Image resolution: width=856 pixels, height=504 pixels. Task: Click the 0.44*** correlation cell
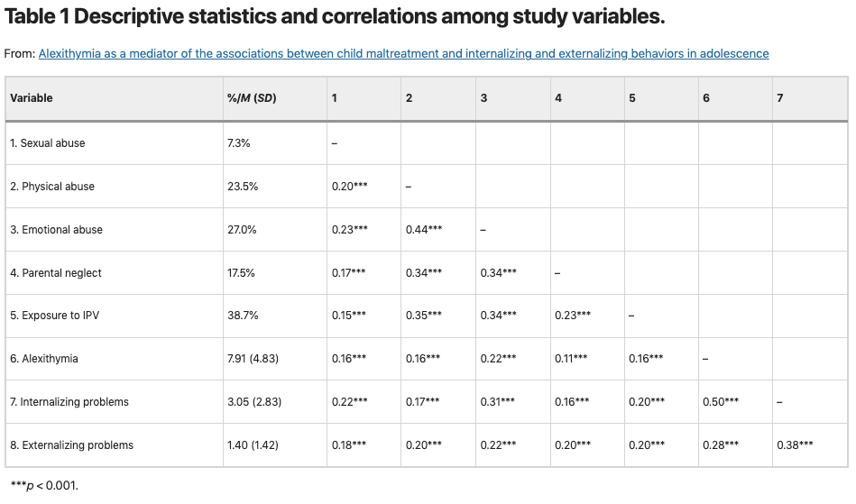coord(424,230)
